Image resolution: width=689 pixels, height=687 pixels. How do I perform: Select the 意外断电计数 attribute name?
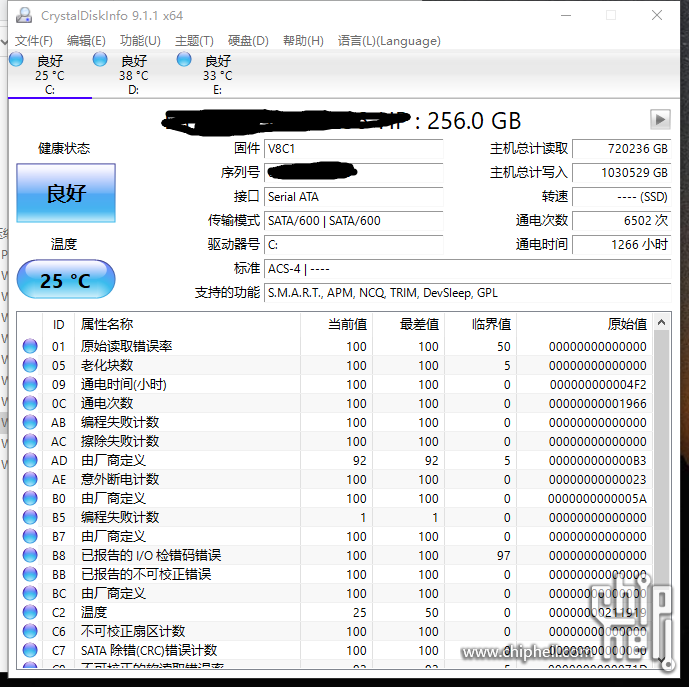pyautogui.click(x=120, y=479)
